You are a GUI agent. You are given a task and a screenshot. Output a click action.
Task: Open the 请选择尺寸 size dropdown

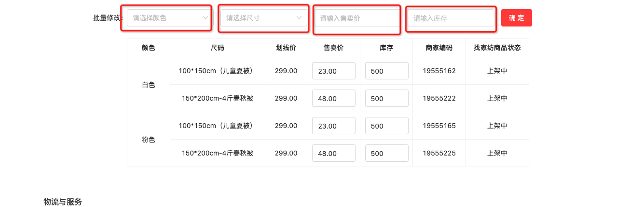pos(264,18)
